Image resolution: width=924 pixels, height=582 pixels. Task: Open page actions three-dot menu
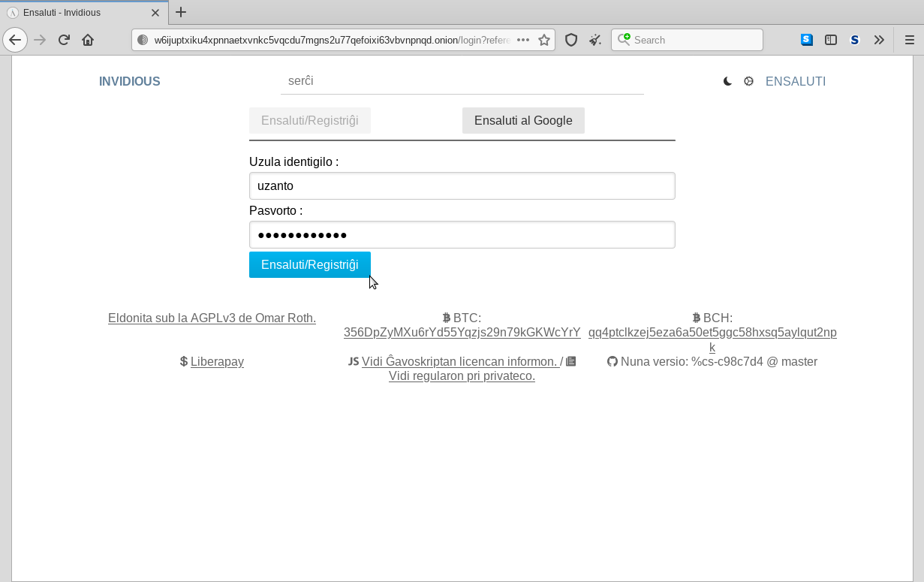pos(523,40)
